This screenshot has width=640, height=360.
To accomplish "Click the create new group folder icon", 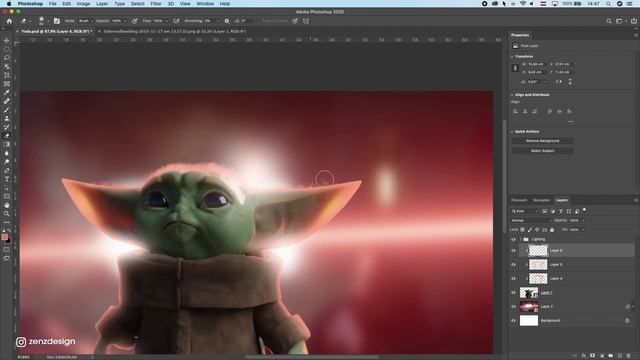I will point(611,356).
